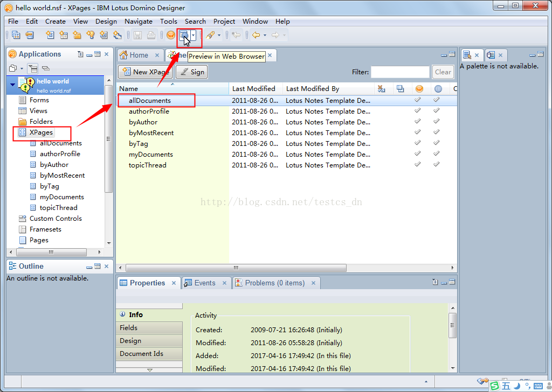552x392 pixels.
Task: Toggle the Applications tree hierarchy view icon
Action: coord(33,68)
